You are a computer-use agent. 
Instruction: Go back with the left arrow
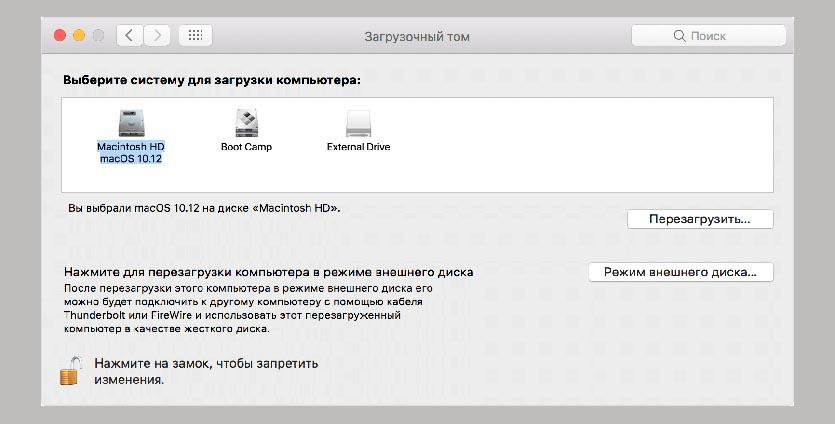pyautogui.click(x=129, y=36)
